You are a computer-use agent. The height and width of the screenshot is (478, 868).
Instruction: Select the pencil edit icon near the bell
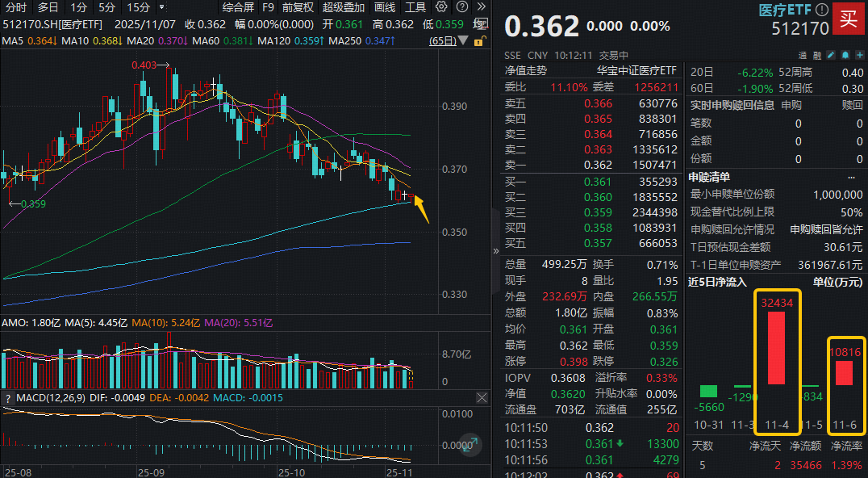pyautogui.click(x=831, y=55)
